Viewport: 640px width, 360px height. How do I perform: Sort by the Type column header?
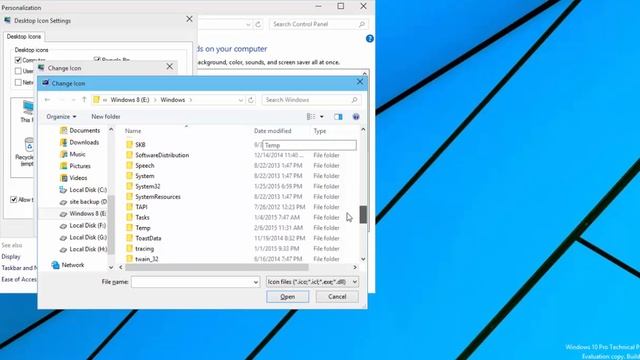(x=320, y=131)
